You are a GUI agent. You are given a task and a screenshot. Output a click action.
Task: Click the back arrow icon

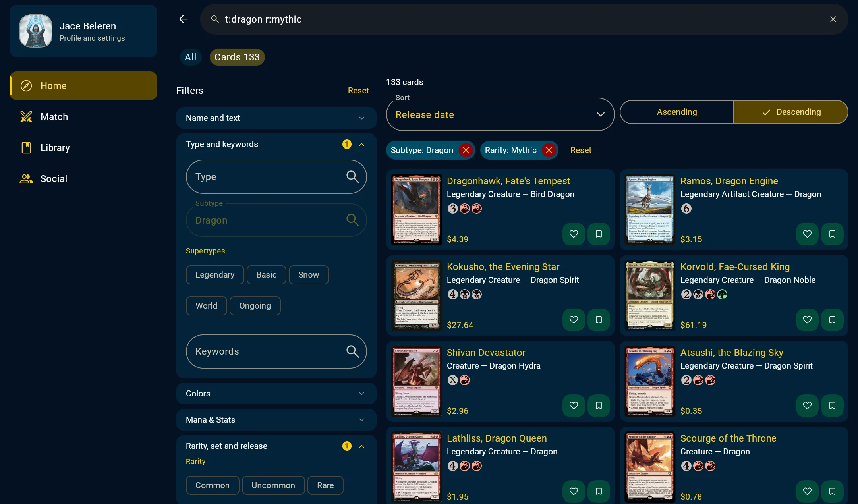point(183,19)
